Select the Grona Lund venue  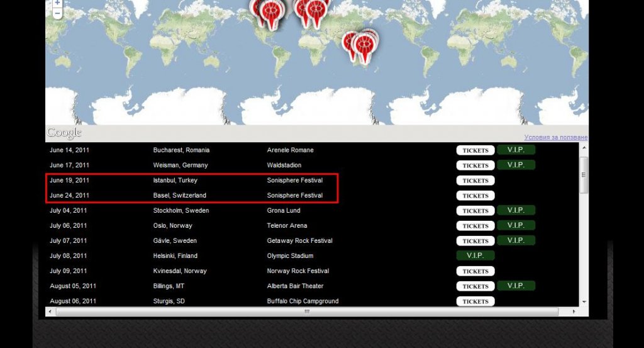click(284, 210)
